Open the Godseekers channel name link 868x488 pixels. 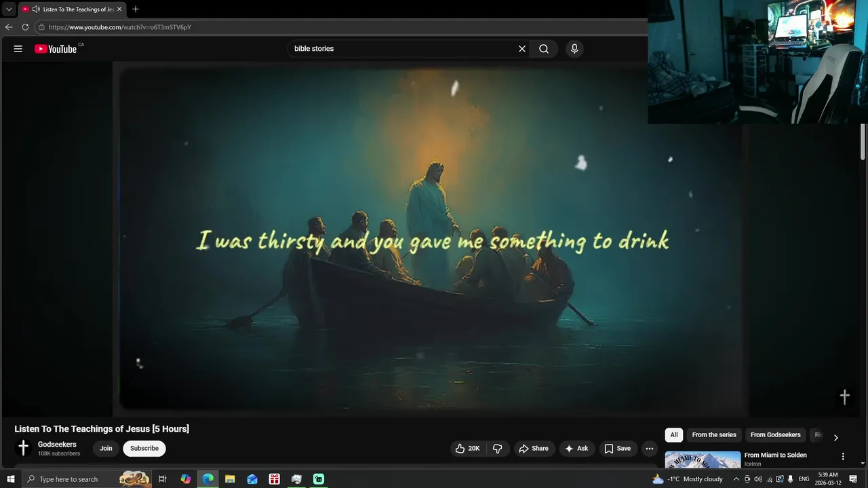tap(57, 445)
